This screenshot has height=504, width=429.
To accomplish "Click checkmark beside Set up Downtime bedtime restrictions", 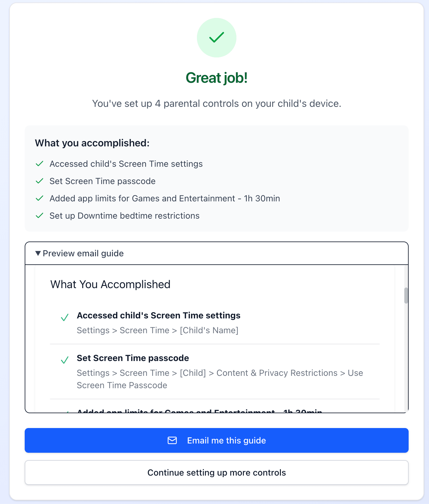I will [40, 216].
